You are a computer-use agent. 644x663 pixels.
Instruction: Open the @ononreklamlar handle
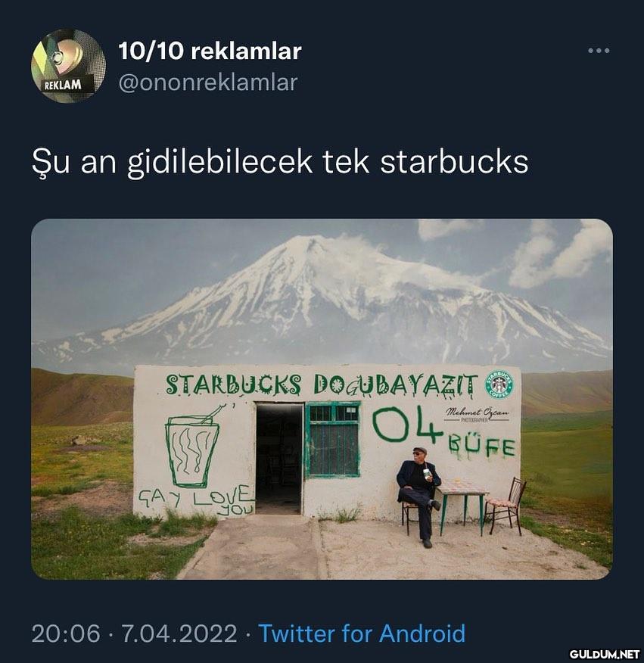208,82
